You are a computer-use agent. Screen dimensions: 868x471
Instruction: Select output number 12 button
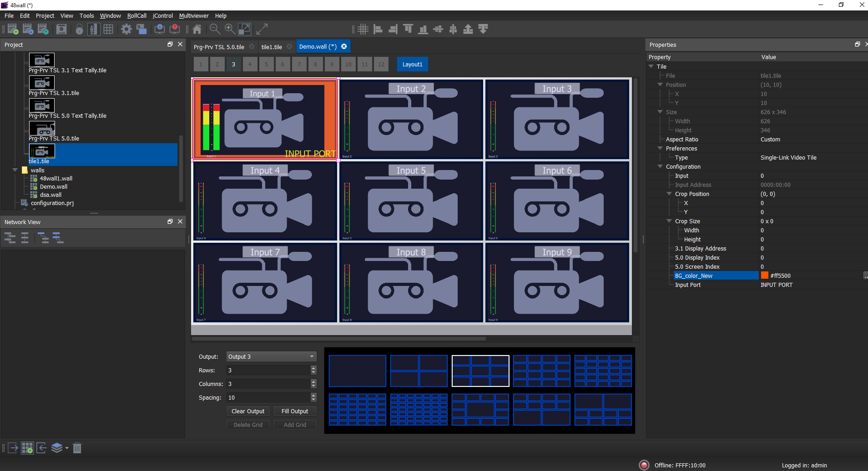click(381, 64)
